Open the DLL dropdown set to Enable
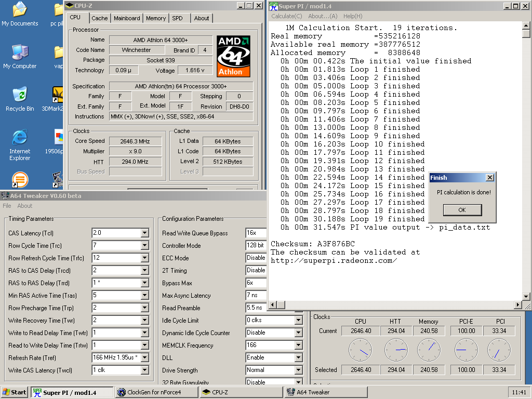This screenshot has height=399, width=532. click(x=299, y=357)
